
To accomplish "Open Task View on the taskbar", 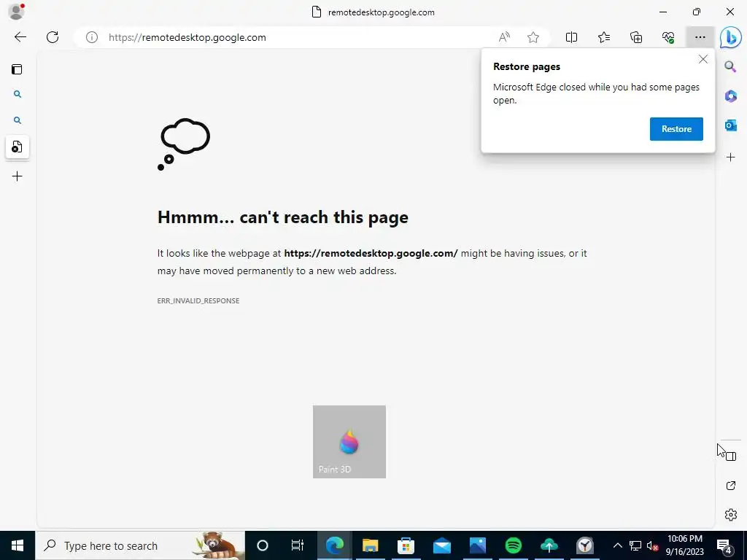I will 298,545.
